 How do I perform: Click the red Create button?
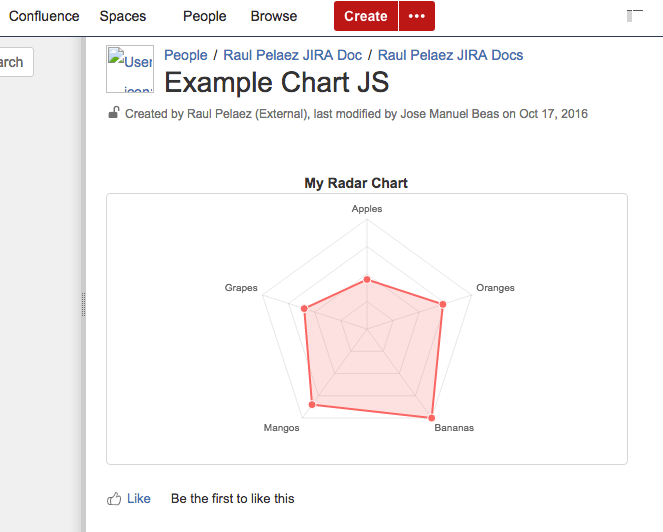[x=365, y=16]
